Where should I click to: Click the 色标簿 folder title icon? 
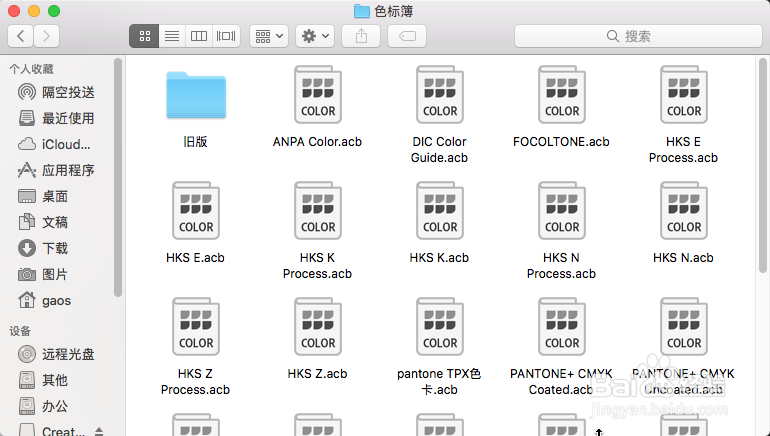361,11
